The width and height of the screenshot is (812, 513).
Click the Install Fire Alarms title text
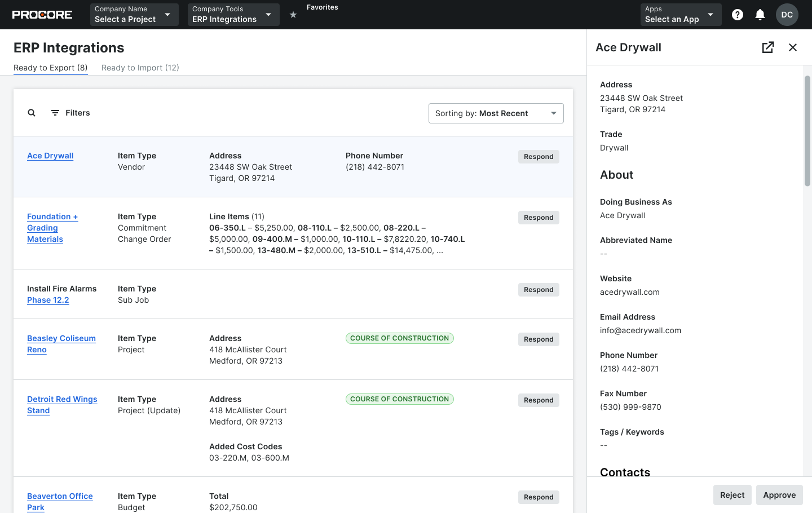pyautogui.click(x=62, y=289)
